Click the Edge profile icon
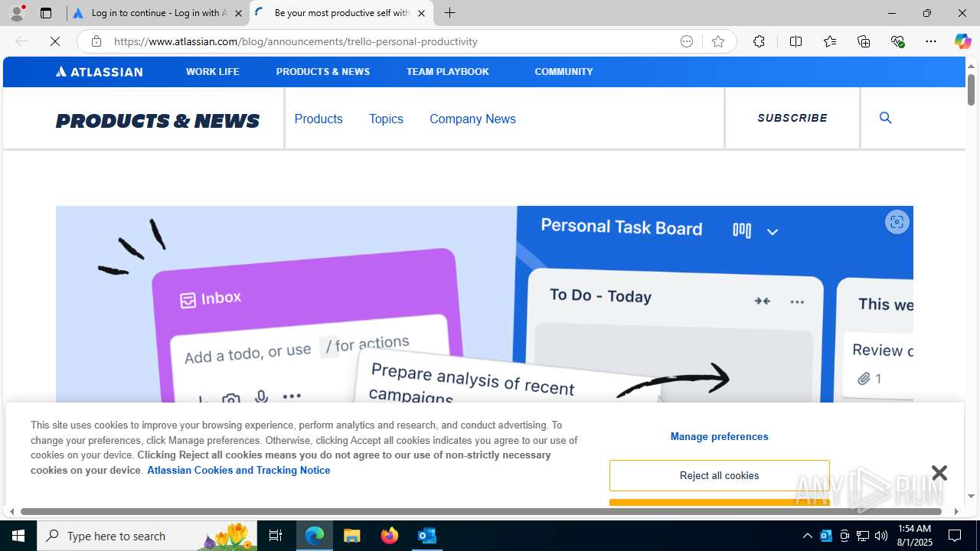Screen dimensions: 980x551 point(17,13)
